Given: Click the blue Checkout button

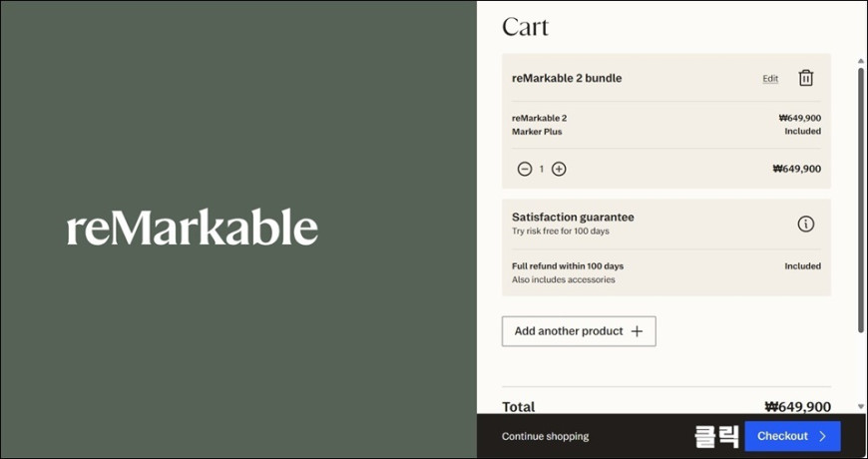Looking at the screenshot, I should pos(792,436).
